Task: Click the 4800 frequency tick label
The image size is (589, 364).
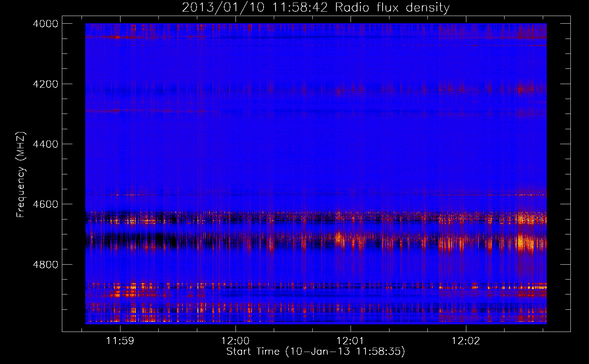Action: (x=46, y=265)
